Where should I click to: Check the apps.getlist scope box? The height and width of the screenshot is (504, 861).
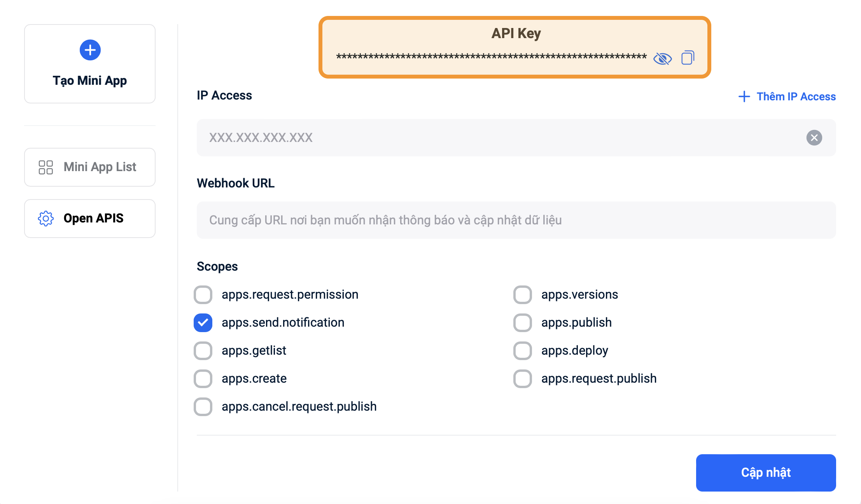[203, 351]
